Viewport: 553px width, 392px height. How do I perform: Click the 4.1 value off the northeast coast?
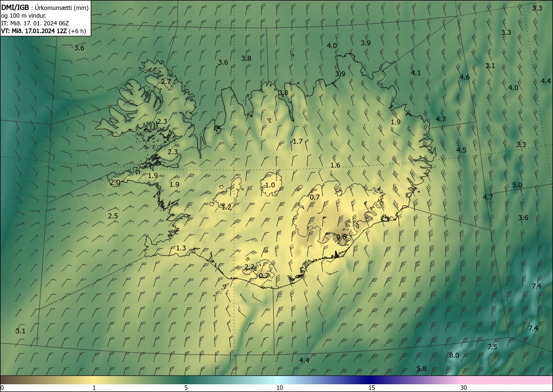(x=416, y=73)
